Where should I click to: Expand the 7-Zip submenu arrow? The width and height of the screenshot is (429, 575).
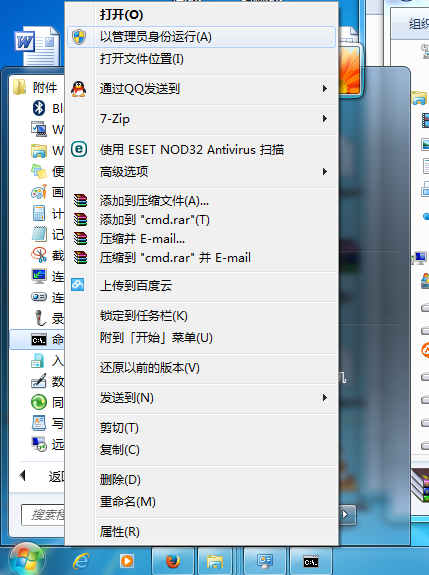tap(324, 119)
